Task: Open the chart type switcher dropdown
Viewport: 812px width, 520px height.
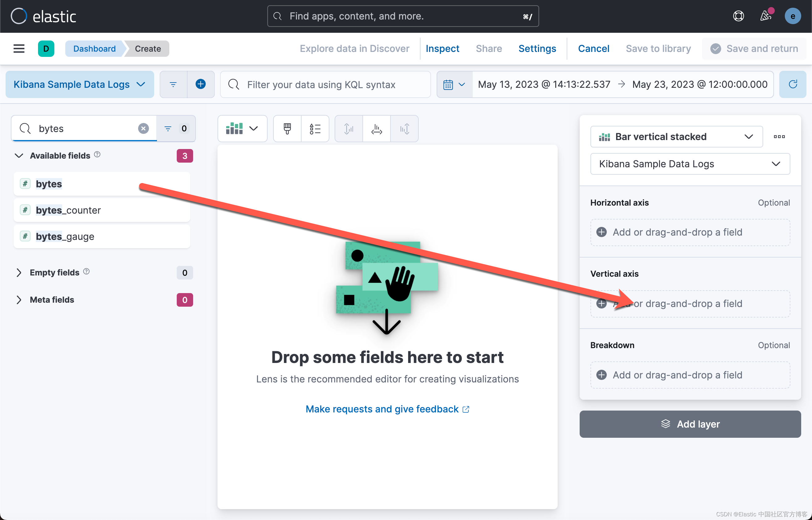Action: [242, 129]
